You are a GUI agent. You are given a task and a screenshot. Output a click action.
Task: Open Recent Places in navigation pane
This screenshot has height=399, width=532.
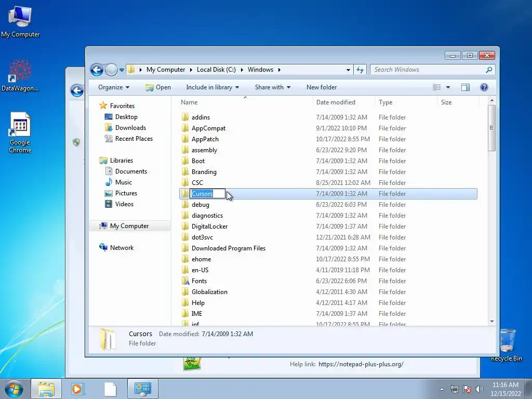(x=134, y=138)
